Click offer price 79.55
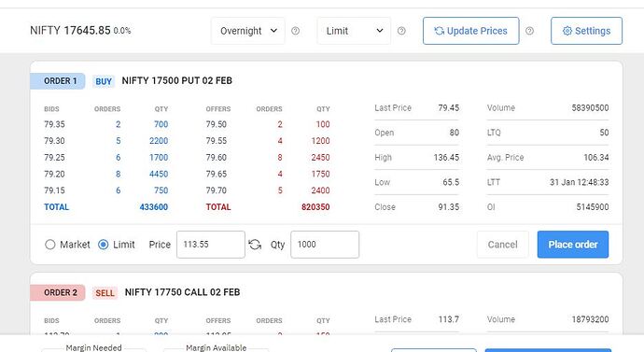The width and height of the screenshot is (644, 352). [x=217, y=140]
